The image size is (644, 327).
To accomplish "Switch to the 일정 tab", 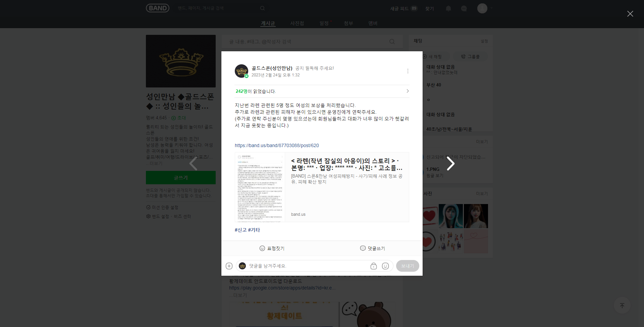I will [x=324, y=23].
